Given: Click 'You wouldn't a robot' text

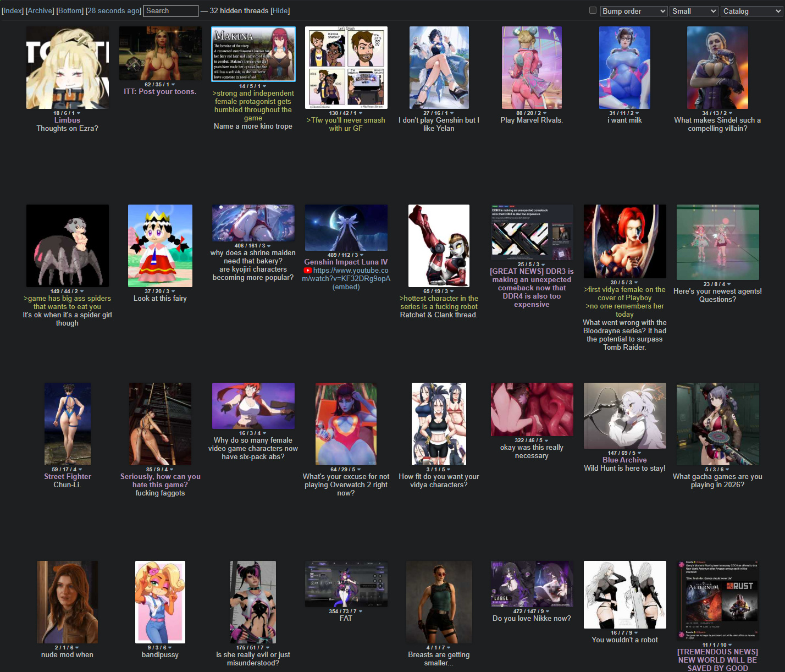Looking at the screenshot, I should [x=624, y=640].
